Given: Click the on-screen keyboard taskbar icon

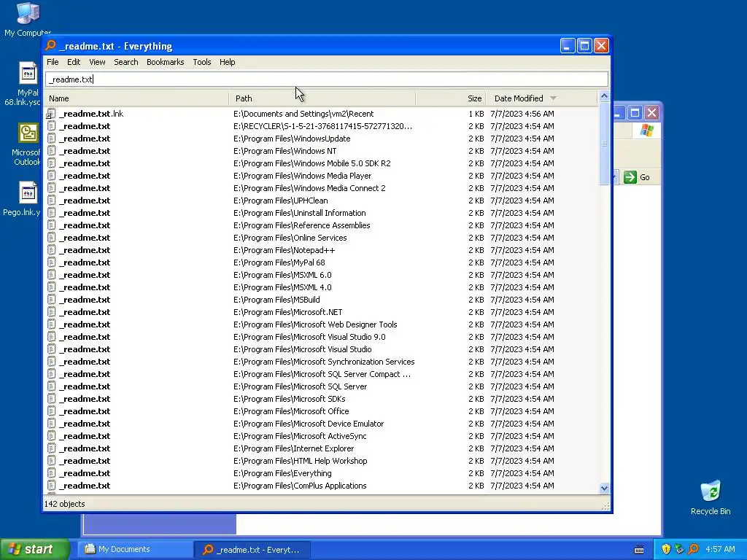Looking at the screenshot, I should click(639, 550).
